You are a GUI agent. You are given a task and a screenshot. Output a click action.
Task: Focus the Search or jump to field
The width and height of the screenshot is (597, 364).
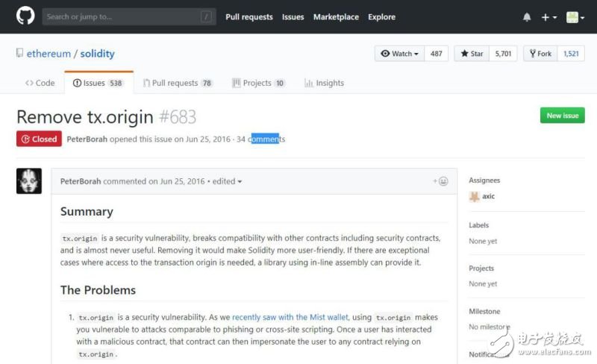click(129, 16)
